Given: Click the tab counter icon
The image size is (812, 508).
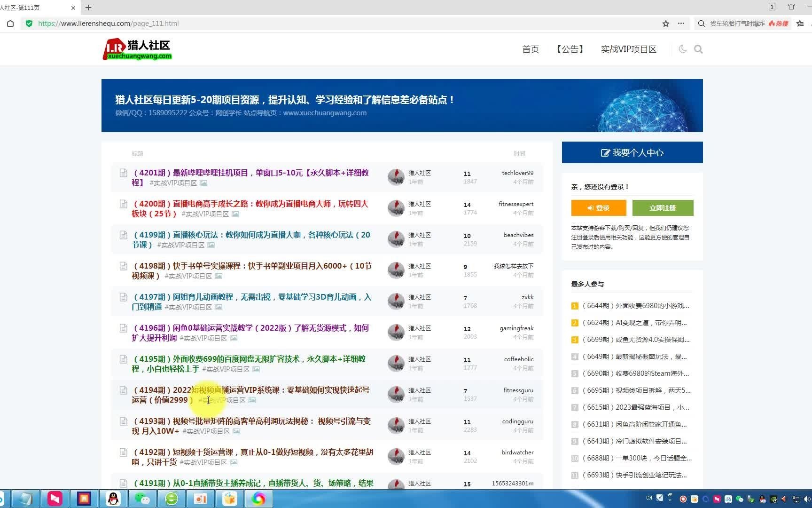Looking at the screenshot, I should click(x=772, y=7).
